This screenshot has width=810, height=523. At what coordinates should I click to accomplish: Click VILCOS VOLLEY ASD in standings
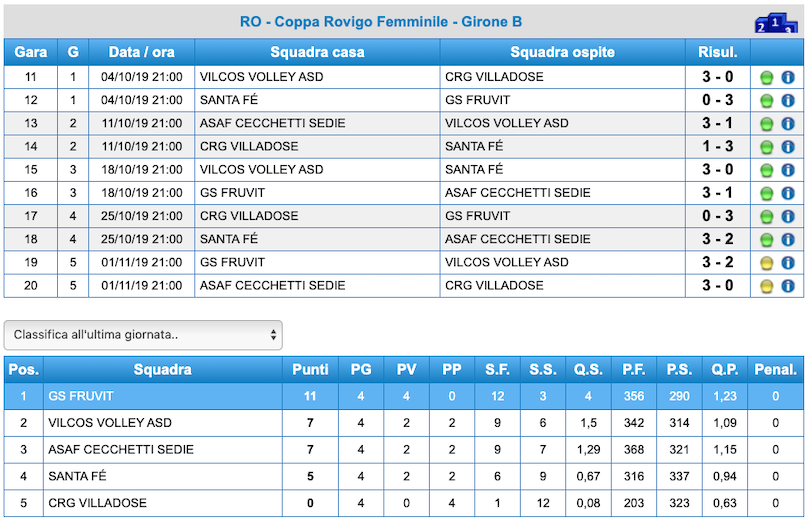pos(110,423)
